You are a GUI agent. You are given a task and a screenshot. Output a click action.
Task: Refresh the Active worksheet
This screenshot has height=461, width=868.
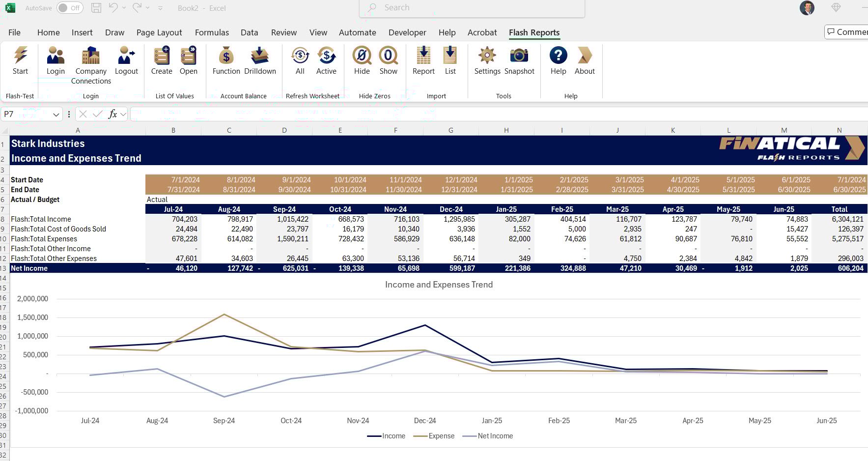coord(326,61)
